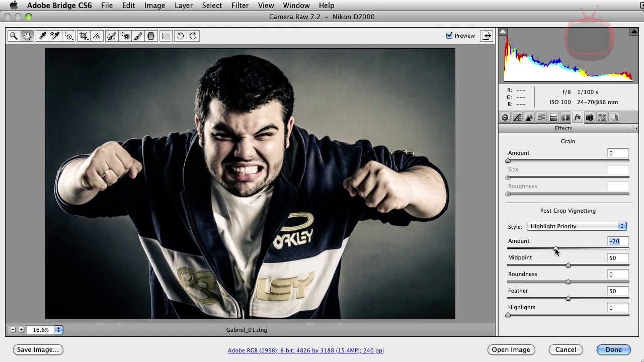Viewport: 644px width, 362px height.
Task: Click the Midpoint slider handle
Action: (568, 265)
